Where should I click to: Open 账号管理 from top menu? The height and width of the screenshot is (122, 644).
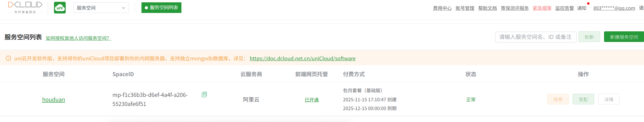click(465, 8)
